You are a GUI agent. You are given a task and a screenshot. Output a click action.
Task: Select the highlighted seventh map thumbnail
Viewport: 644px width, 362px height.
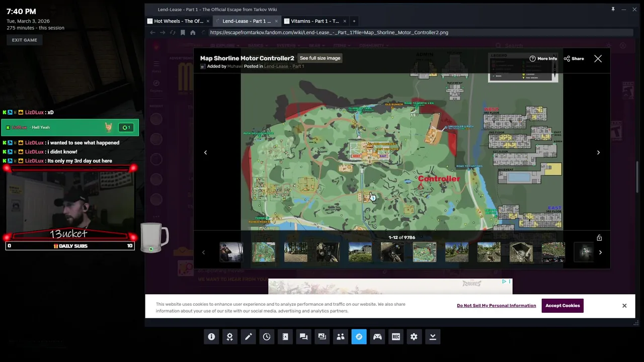[425, 252]
